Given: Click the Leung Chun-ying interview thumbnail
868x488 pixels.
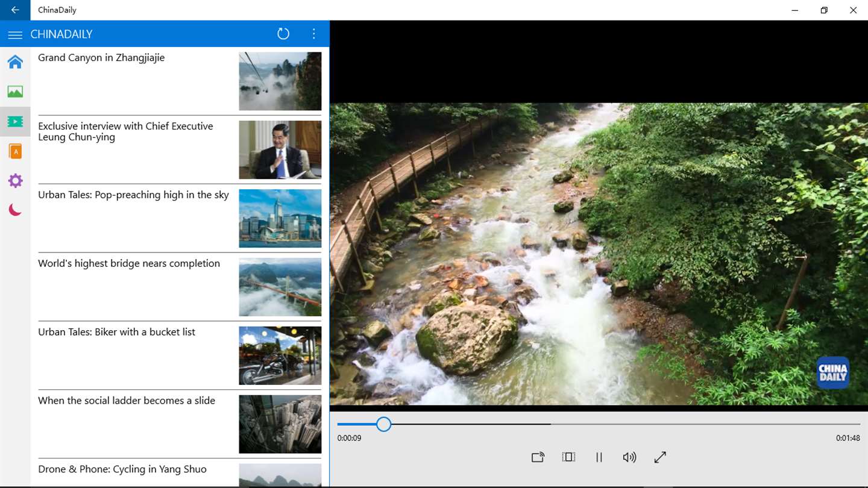Looking at the screenshot, I should click(280, 150).
